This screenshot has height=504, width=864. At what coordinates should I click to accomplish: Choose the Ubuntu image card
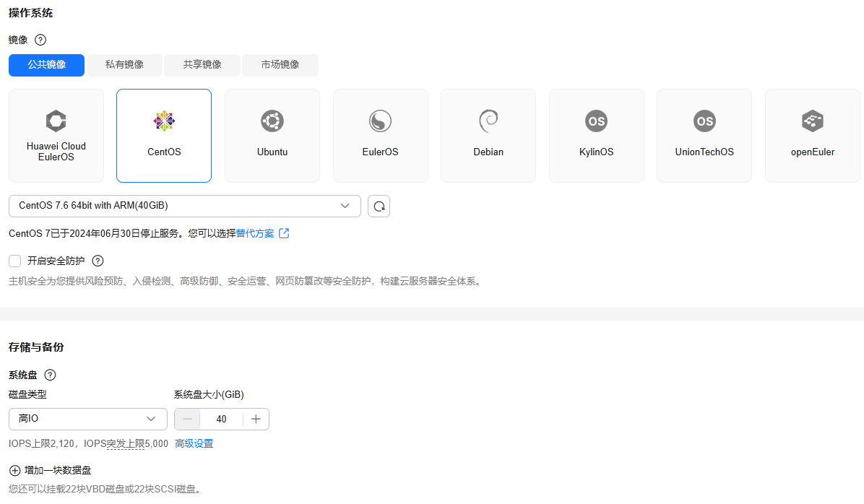pyautogui.click(x=272, y=136)
